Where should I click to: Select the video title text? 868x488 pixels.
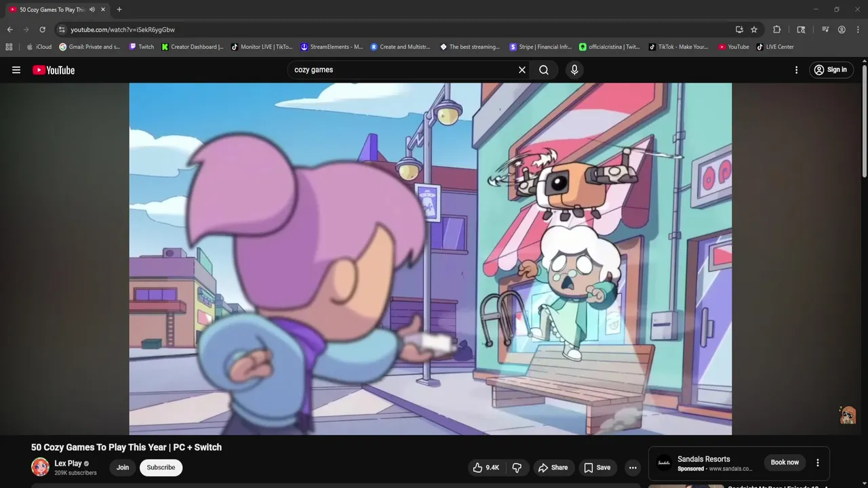click(126, 447)
